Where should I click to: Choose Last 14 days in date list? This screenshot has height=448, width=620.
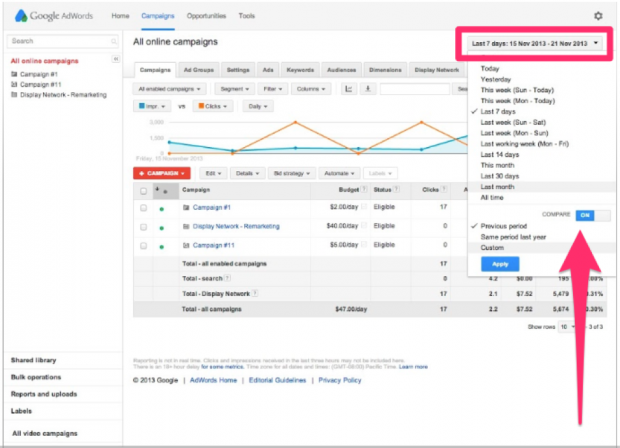point(499,155)
